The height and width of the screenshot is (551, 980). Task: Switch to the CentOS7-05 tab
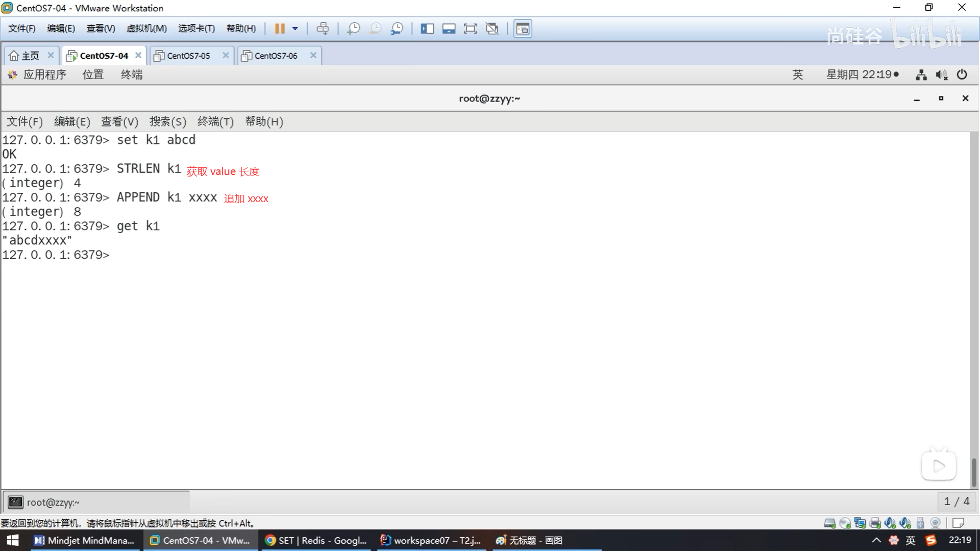pos(188,56)
